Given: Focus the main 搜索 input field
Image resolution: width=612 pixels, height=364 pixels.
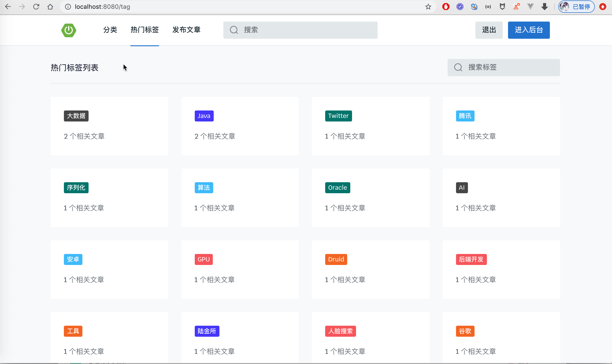Looking at the screenshot, I should [300, 30].
